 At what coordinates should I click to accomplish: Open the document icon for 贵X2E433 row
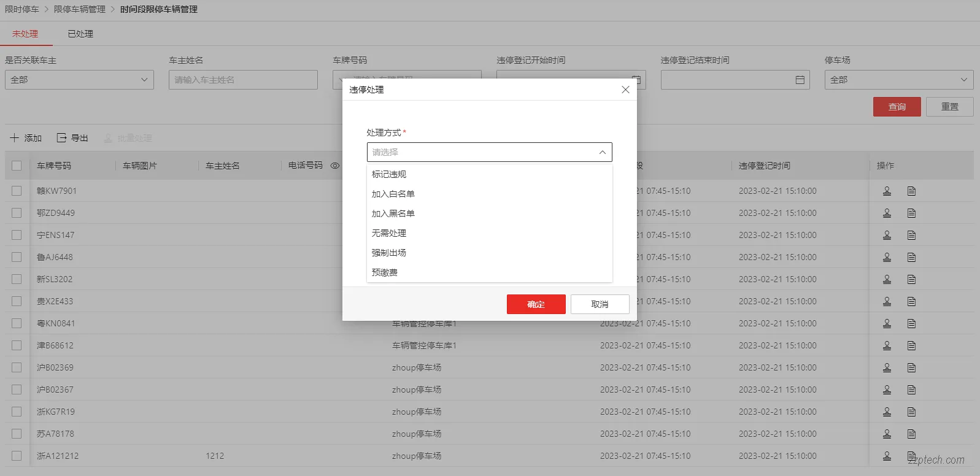[911, 301]
